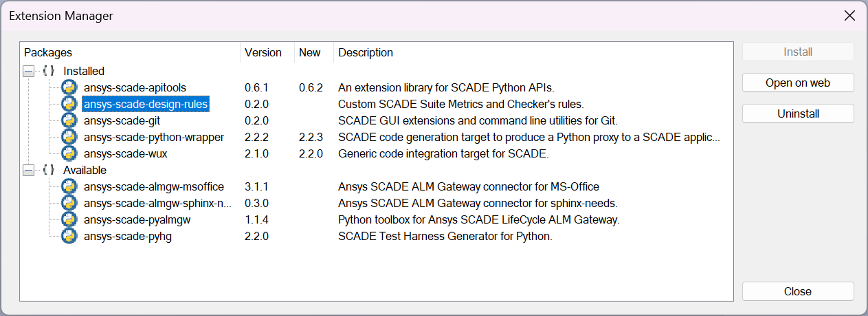
Task: Collapse the Installed packages group
Action: pyautogui.click(x=29, y=71)
